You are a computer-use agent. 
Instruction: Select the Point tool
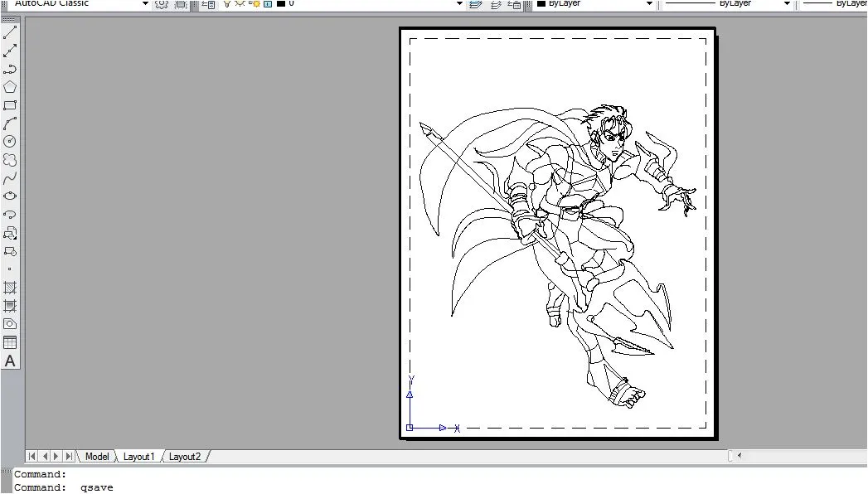click(10, 269)
